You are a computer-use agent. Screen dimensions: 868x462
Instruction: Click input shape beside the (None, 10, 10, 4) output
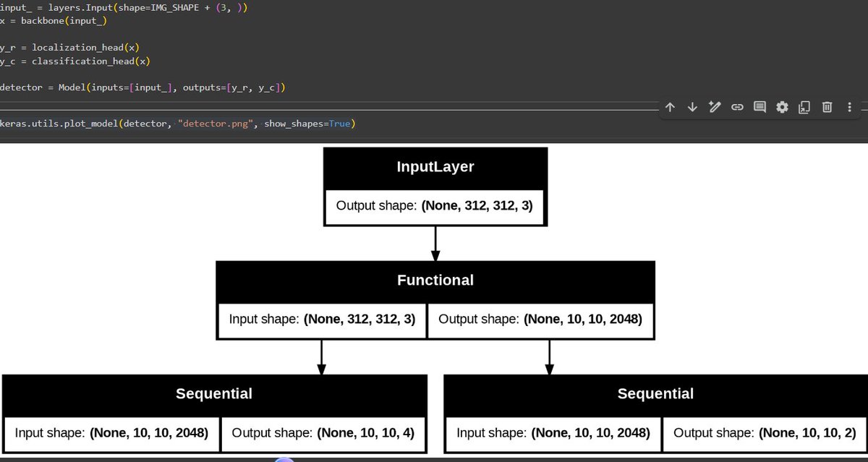(111, 434)
